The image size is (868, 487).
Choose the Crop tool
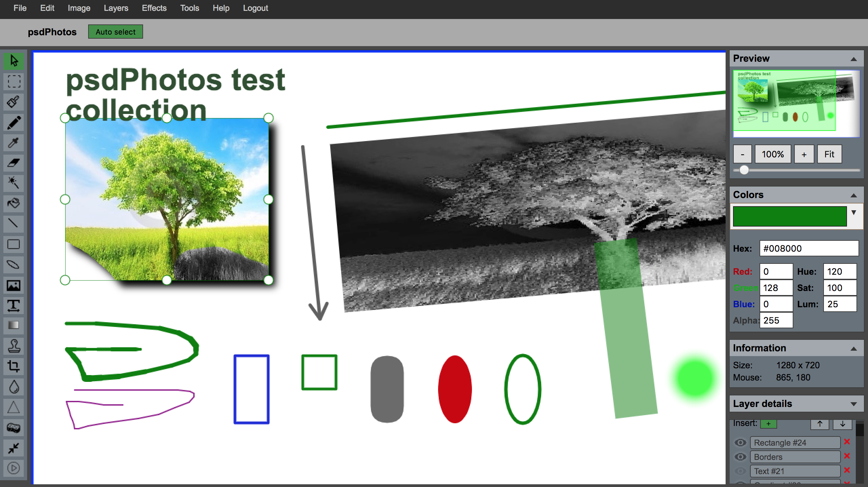click(14, 366)
